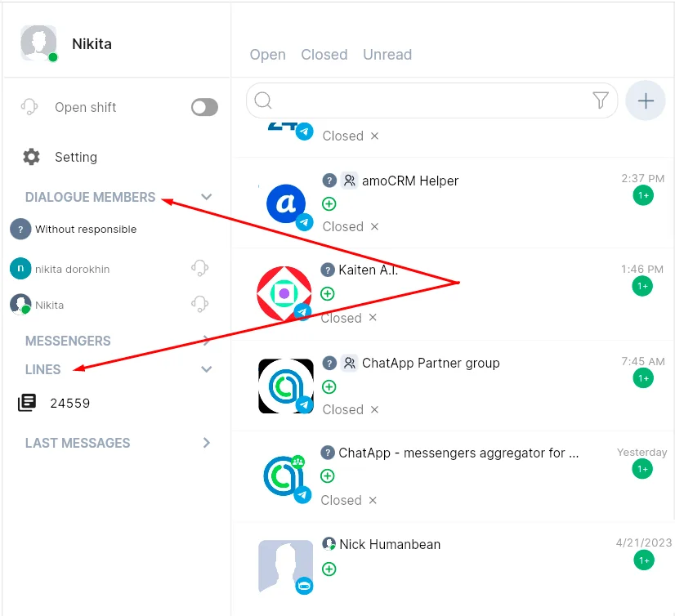675x616 pixels.
Task: Toggle the Open shift switch
Action: [204, 107]
